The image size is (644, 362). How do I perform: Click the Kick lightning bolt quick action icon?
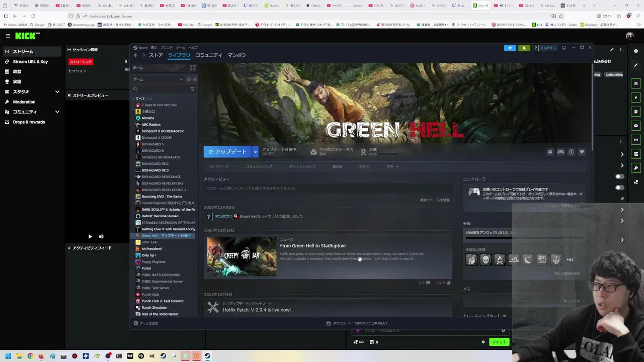pos(636,98)
